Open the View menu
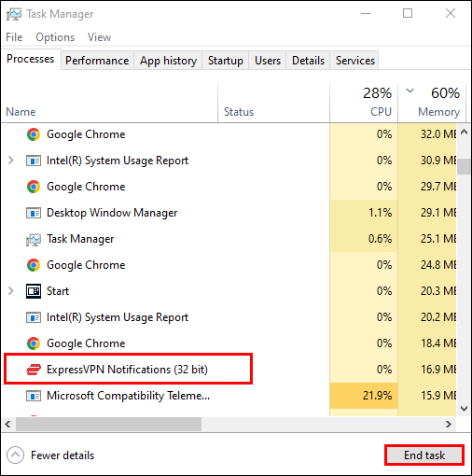Viewport: 472px width, 476px height. tap(99, 37)
